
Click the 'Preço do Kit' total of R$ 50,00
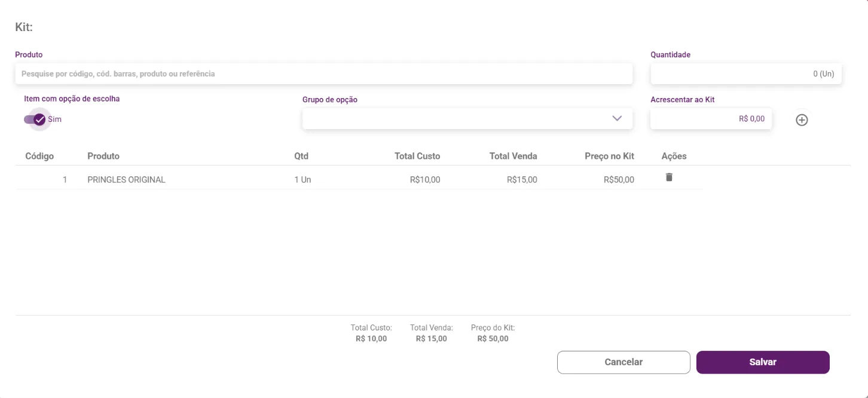[x=493, y=339]
